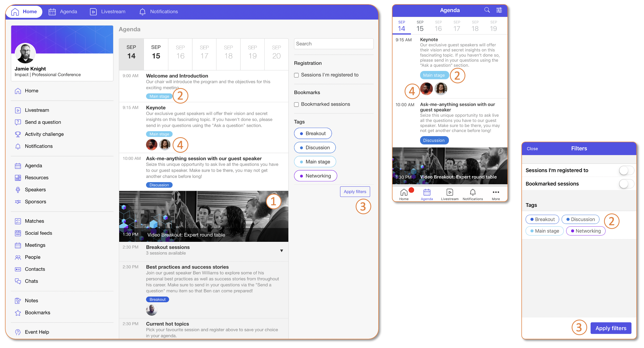Tap the filter icon in the mobile Agenda header
The width and height of the screenshot is (644, 348).
tap(499, 10)
